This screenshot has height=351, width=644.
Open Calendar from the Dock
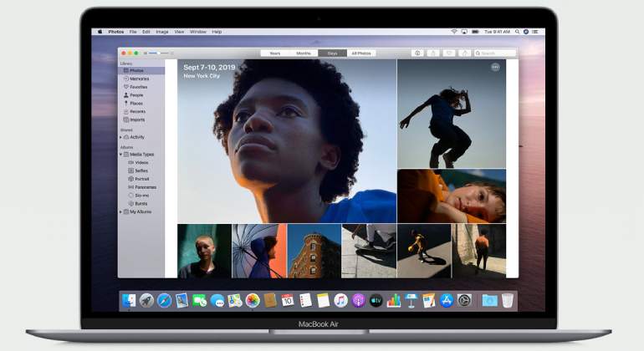(x=288, y=301)
